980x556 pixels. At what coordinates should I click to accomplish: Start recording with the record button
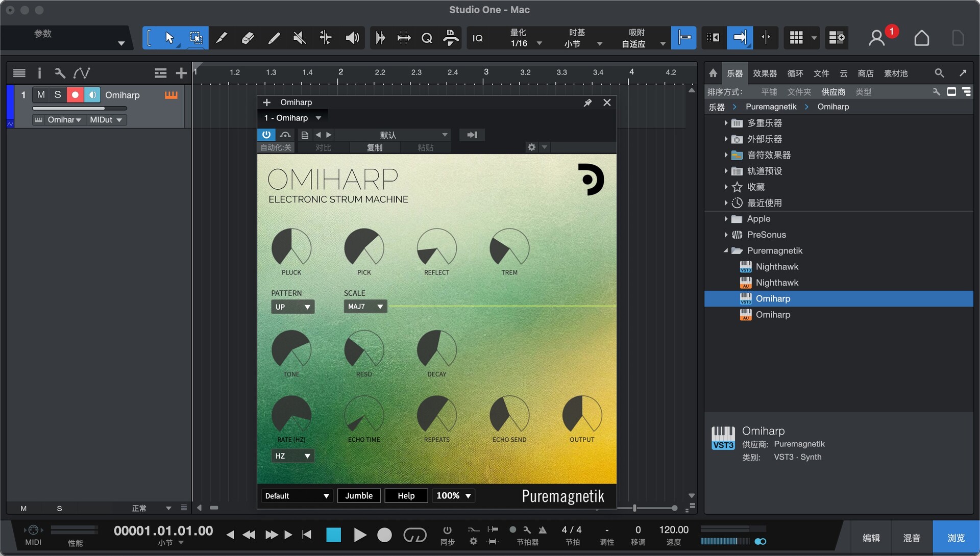(384, 535)
